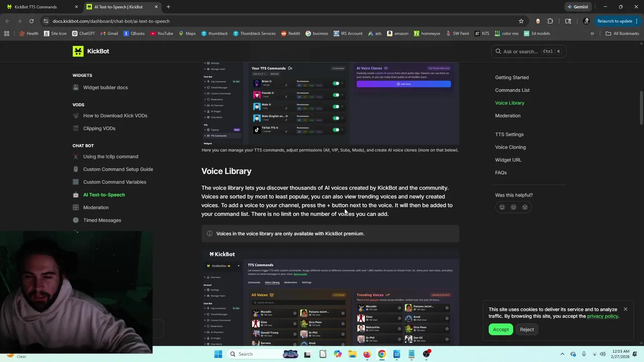Click the Timed Messages clock icon
644x362 pixels.
[75, 220]
